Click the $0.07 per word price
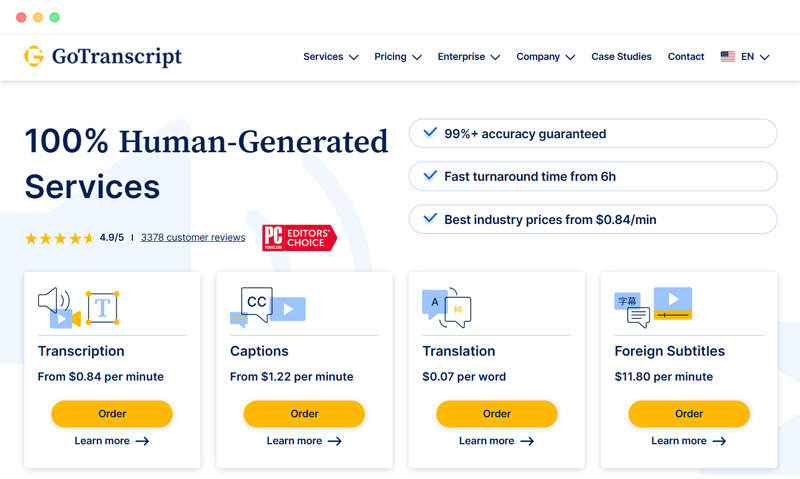This screenshot has width=800, height=479. point(464,376)
